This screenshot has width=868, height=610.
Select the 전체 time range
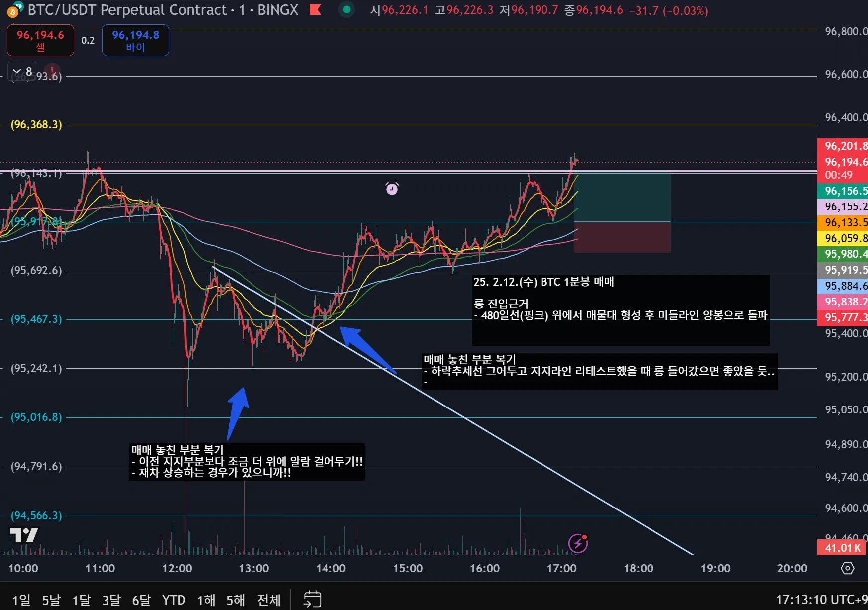point(269,600)
